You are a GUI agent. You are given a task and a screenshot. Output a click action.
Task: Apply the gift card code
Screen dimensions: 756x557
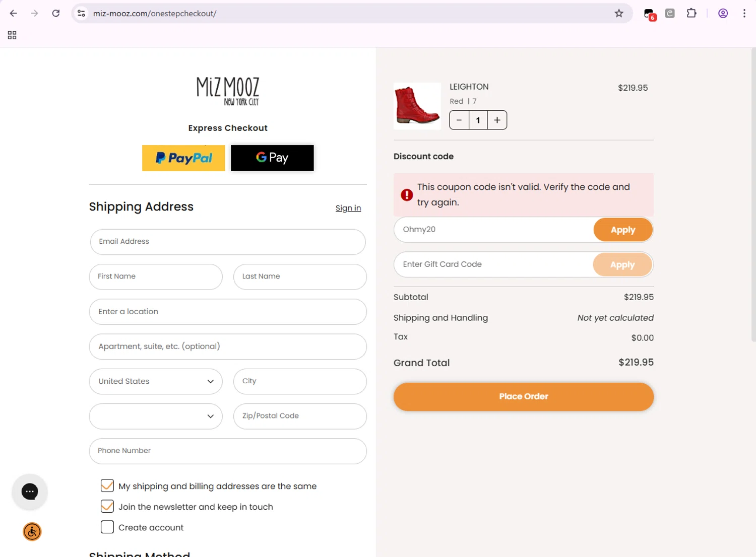click(x=622, y=264)
